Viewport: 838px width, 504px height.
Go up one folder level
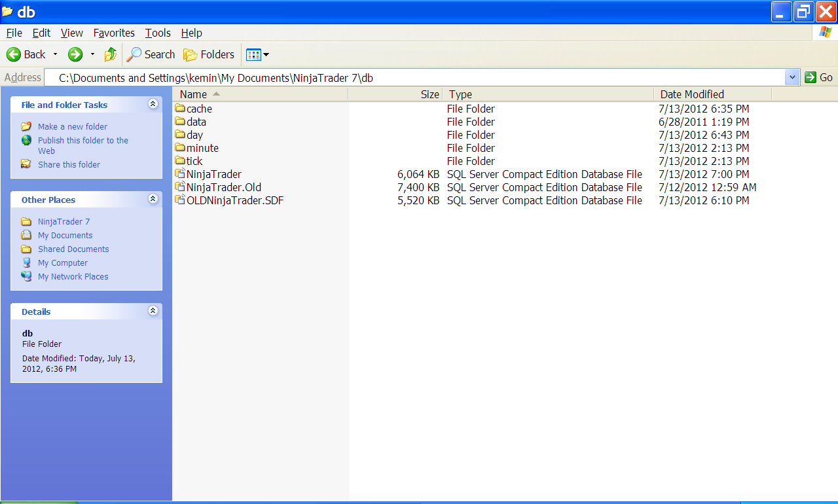tap(111, 54)
